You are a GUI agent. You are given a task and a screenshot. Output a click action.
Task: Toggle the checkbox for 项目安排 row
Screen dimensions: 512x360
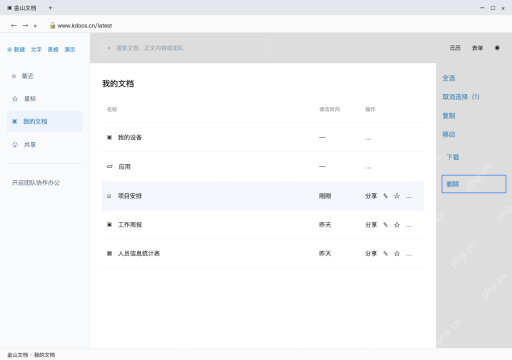point(109,196)
